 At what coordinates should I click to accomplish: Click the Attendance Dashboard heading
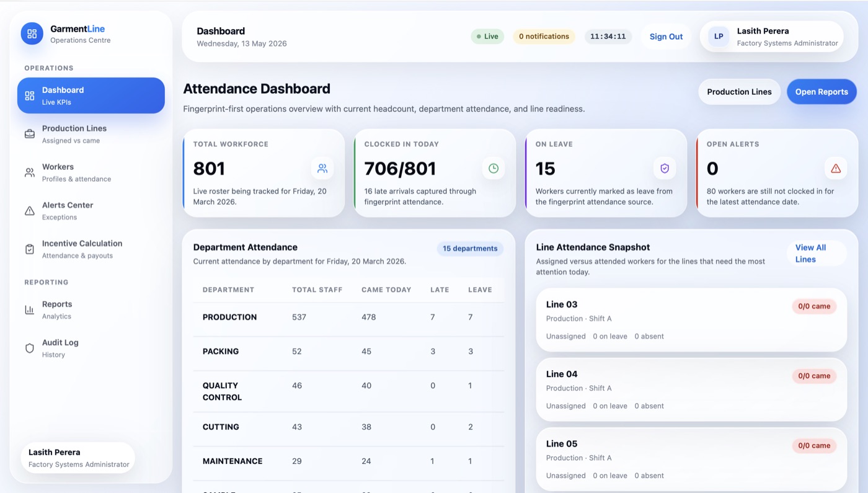(x=257, y=89)
